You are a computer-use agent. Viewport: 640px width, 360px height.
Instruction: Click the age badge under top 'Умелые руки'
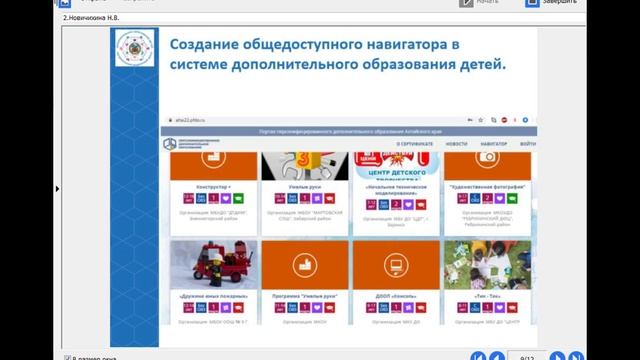(x=280, y=198)
